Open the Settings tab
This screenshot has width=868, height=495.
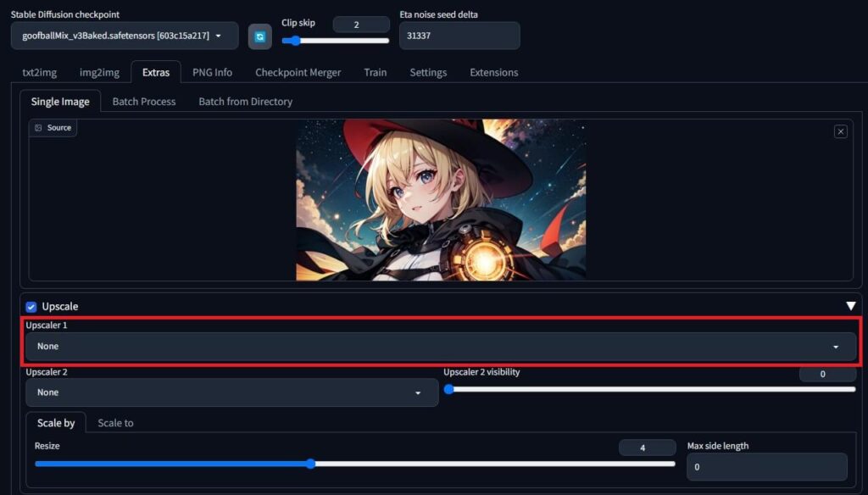[x=428, y=72]
